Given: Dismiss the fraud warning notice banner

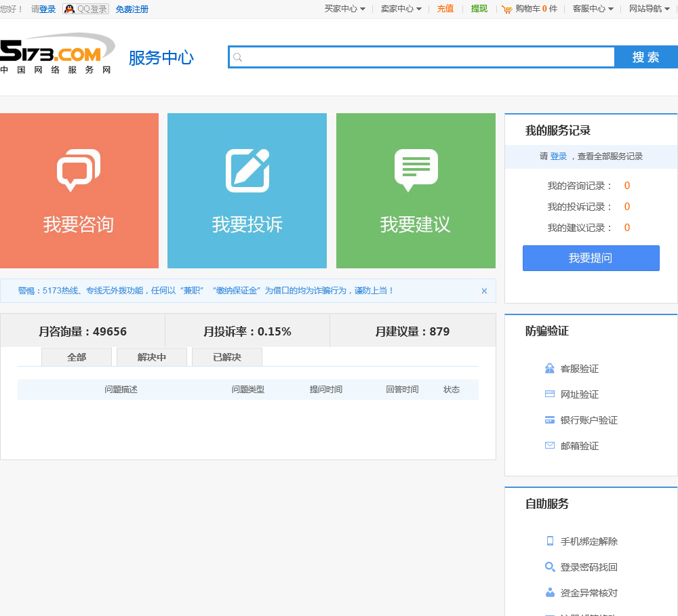Looking at the screenshot, I should tap(484, 291).
